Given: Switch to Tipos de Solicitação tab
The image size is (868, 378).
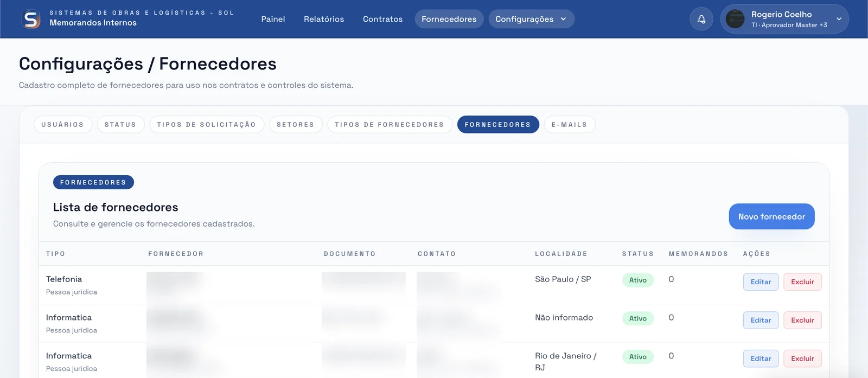Looking at the screenshot, I should point(207,124).
